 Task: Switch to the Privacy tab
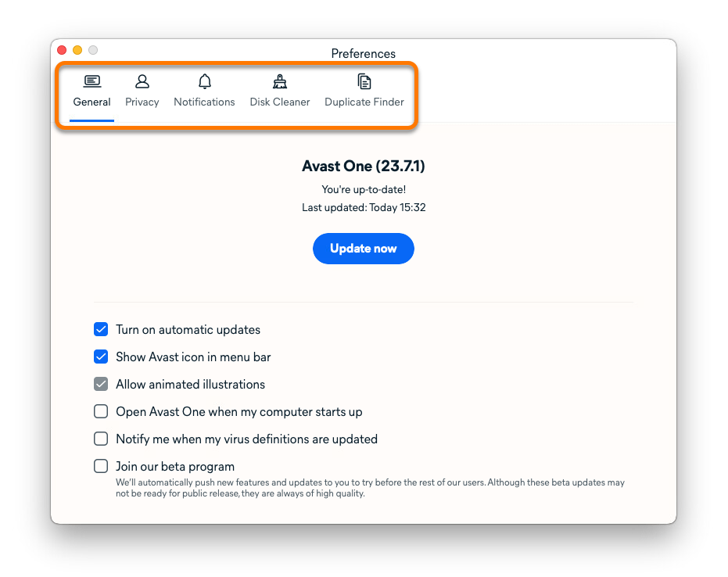(x=142, y=102)
